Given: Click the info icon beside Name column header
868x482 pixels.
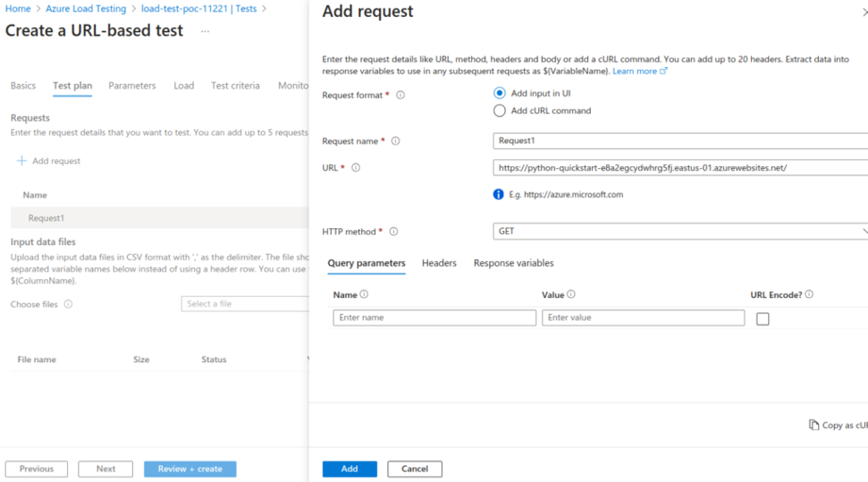Looking at the screenshot, I should point(364,294).
